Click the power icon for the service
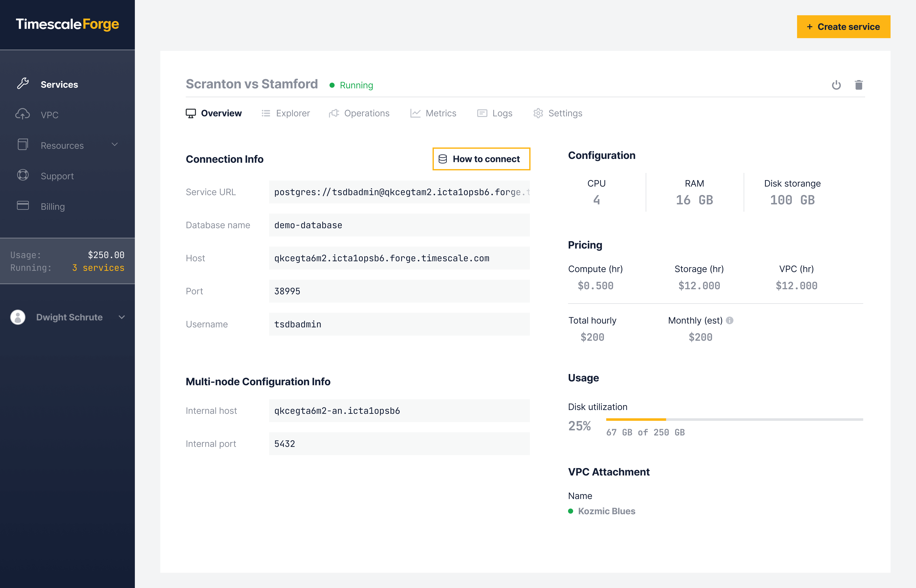The height and width of the screenshot is (588, 916). click(x=836, y=85)
